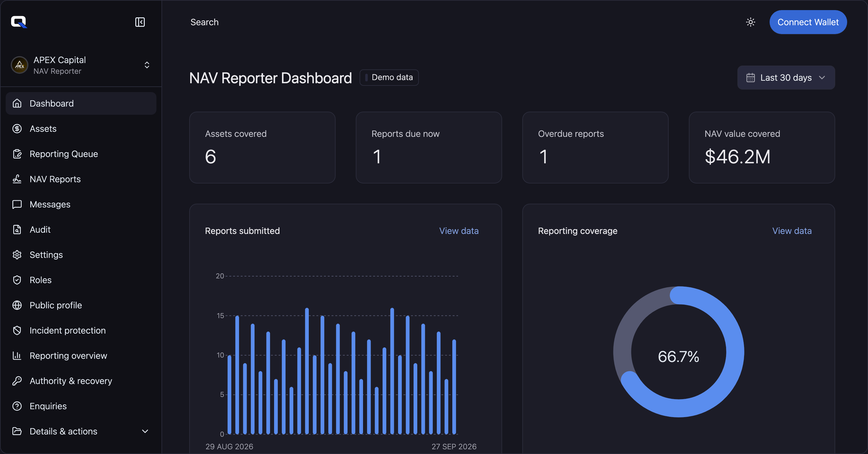Click the Settings gear icon
868x454 pixels.
pyautogui.click(x=17, y=255)
